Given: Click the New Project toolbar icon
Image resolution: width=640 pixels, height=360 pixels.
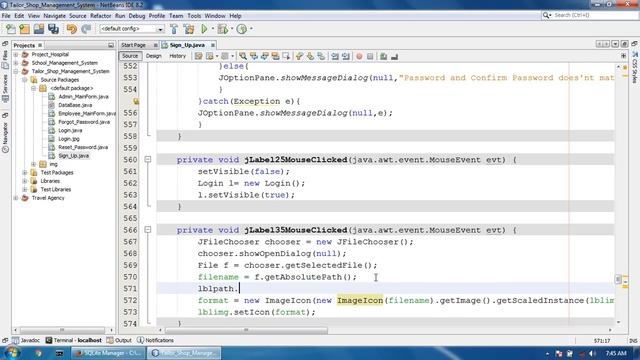Looking at the screenshot, I should tap(24, 29).
